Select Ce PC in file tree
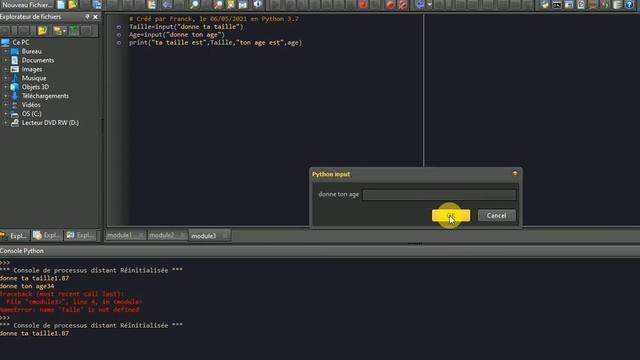 tap(21, 42)
